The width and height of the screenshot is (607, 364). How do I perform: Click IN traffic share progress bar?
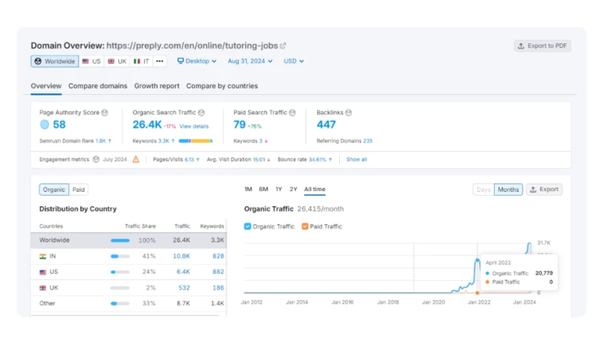120,256
